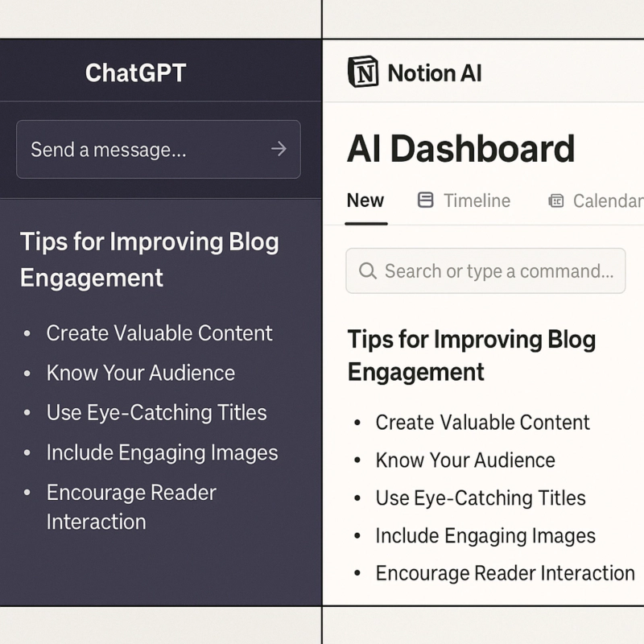Focus the 'Search or type a command...' field
The width and height of the screenshot is (644, 644).
[485, 270]
